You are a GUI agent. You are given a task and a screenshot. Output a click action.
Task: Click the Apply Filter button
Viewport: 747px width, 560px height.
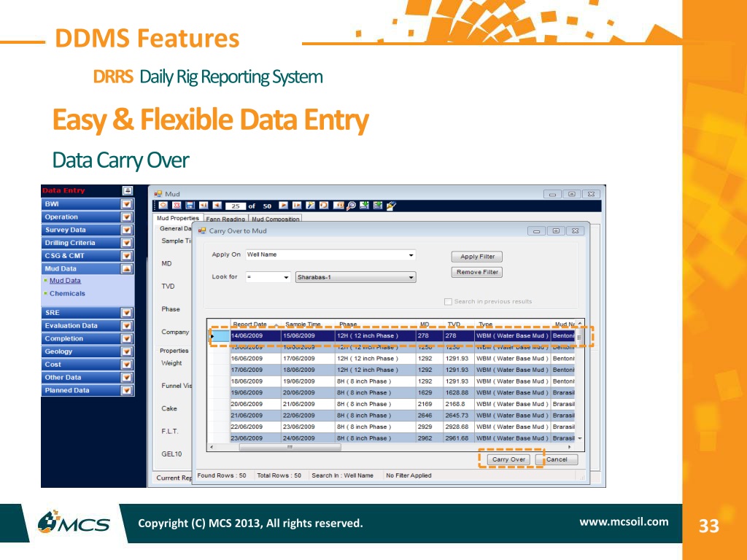[477, 257]
